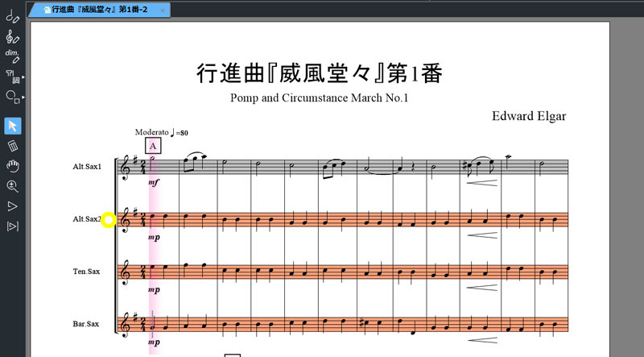
Task: Click the Bar.Sax staff label
Action: click(86, 324)
